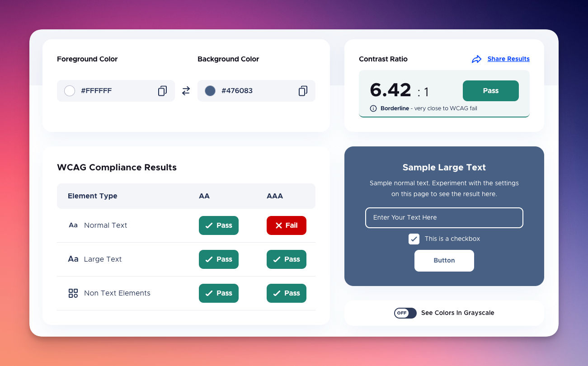Uncheck the This is a checkbox box
This screenshot has height=366, width=588.
[x=414, y=239]
